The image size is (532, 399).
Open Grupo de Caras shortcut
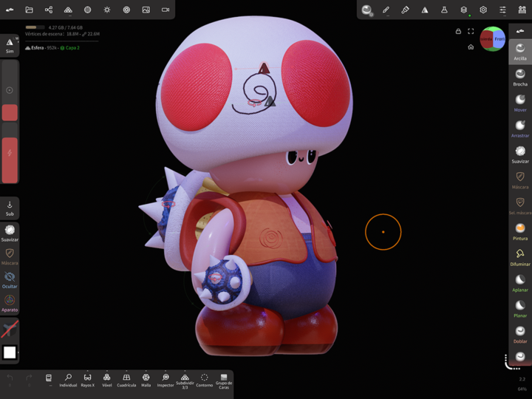coord(224,381)
